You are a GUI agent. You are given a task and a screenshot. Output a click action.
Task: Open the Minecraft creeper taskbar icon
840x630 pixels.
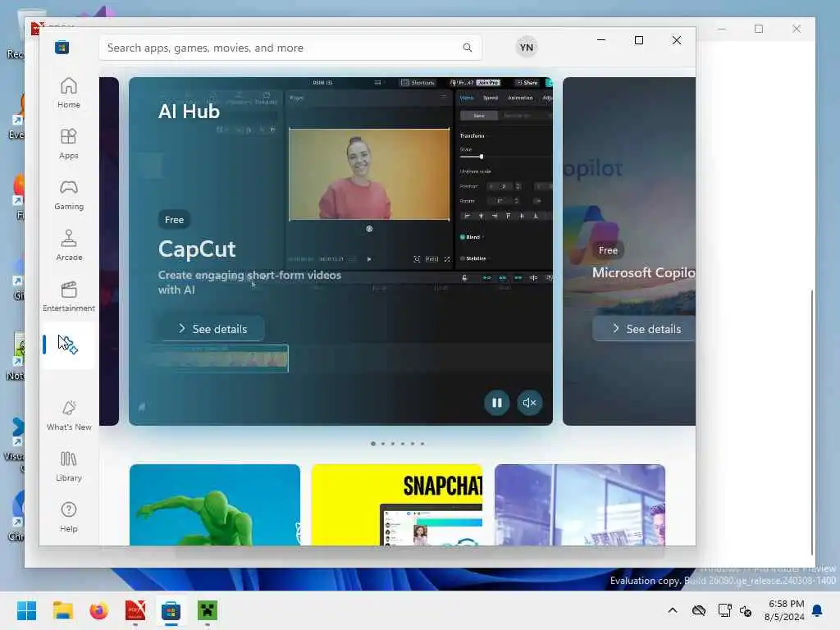coord(208,610)
